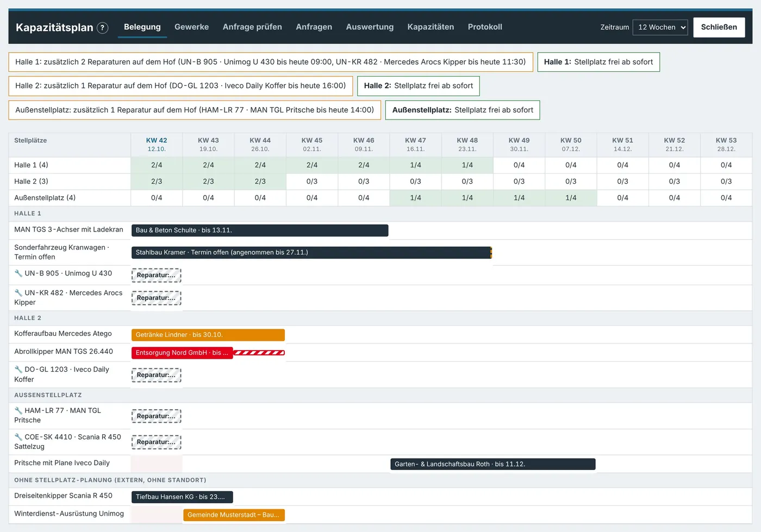Click wrench icon for UN-B 905 Unimog

click(18, 273)
